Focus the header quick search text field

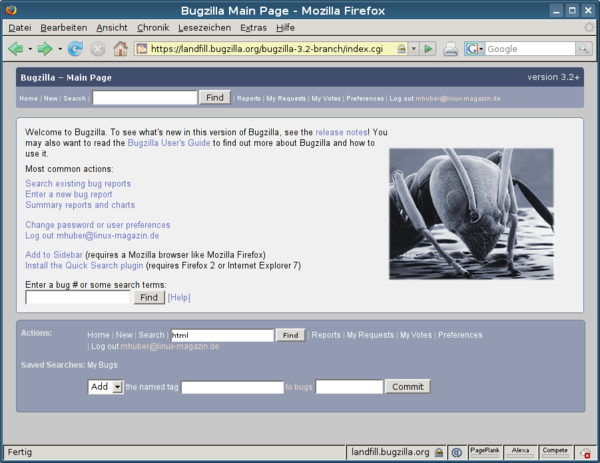tap(145, 98)
